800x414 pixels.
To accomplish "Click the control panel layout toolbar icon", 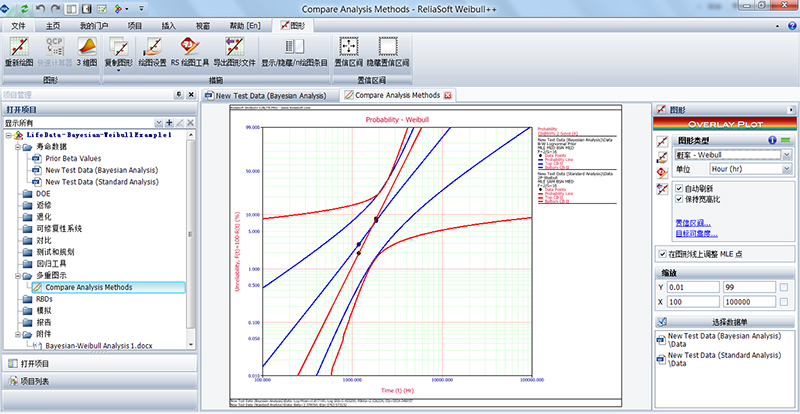I will (x=86, y=8).
